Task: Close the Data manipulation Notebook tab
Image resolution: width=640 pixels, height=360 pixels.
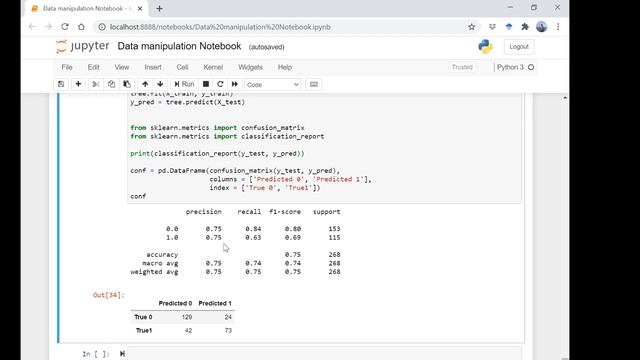Action: pos(140,9)
